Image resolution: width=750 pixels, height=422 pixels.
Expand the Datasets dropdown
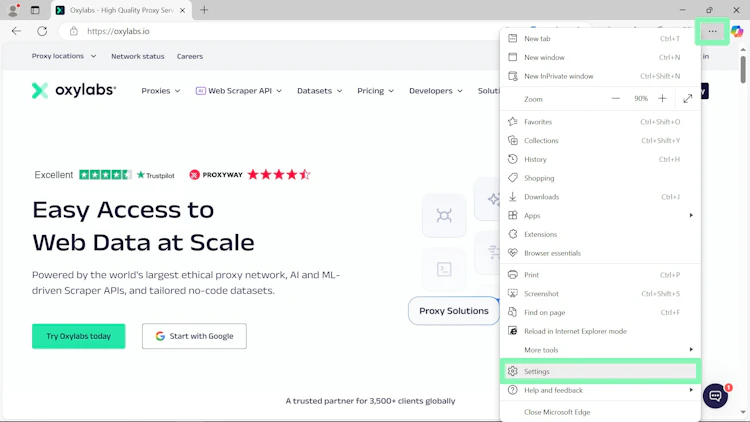(320, 90)
